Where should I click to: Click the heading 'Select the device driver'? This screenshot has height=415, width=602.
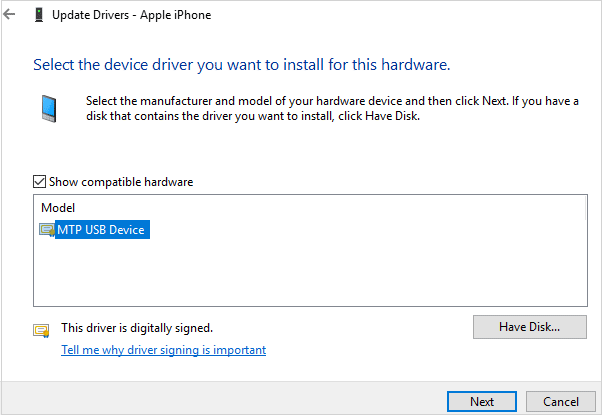tap(241, 65)
